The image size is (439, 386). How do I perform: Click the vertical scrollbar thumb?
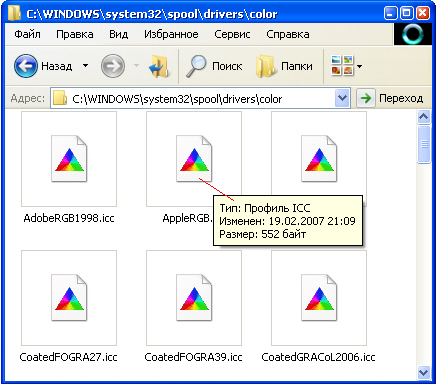pyautogui.click(x=424, y=144)
